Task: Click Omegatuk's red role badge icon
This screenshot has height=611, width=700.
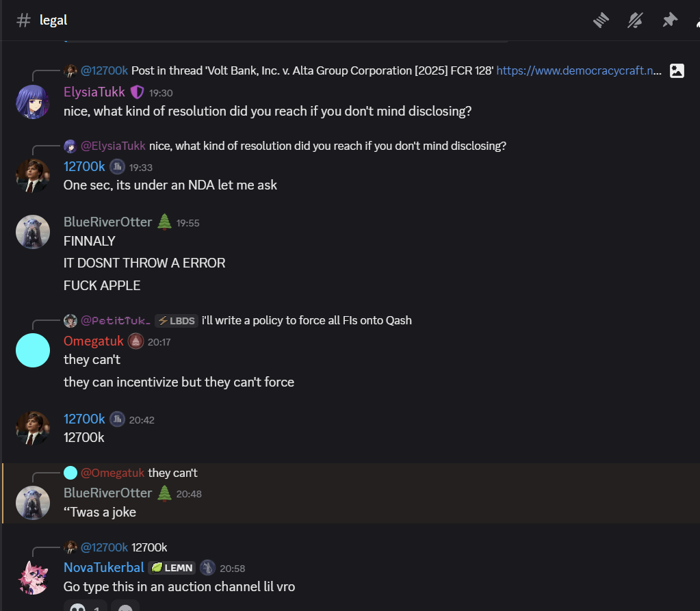Action: [135, 341]
